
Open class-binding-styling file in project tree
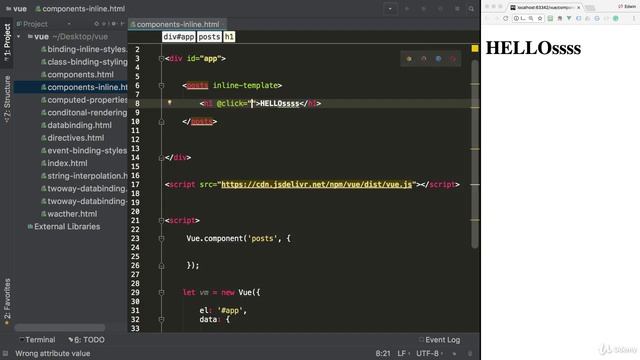coord(84,62)
